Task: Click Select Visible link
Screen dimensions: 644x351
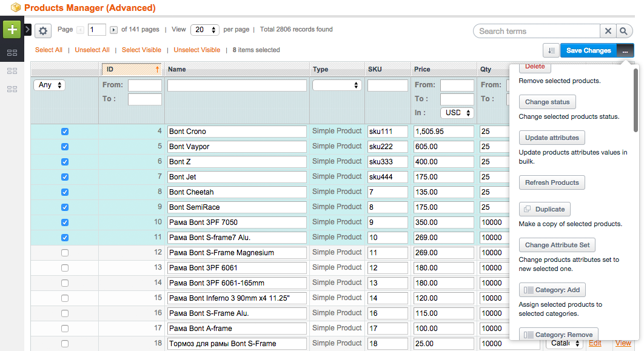Action: coord(141,50)
